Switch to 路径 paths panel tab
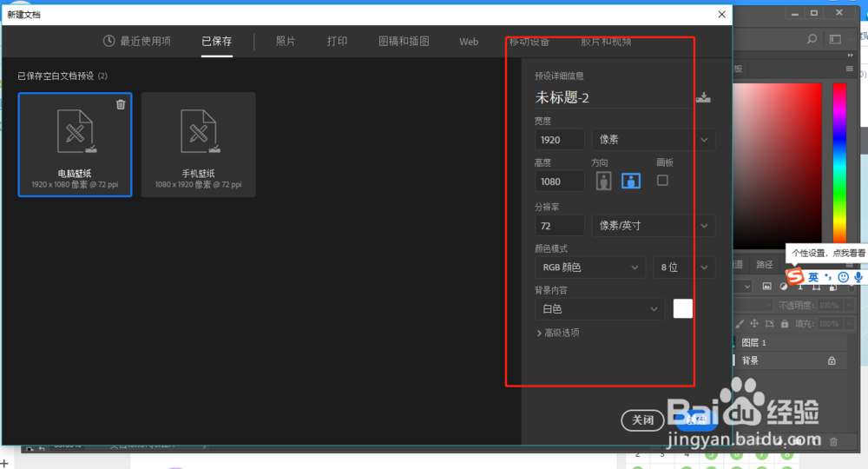Screen dimensions: 868x469 click(765, 265)
